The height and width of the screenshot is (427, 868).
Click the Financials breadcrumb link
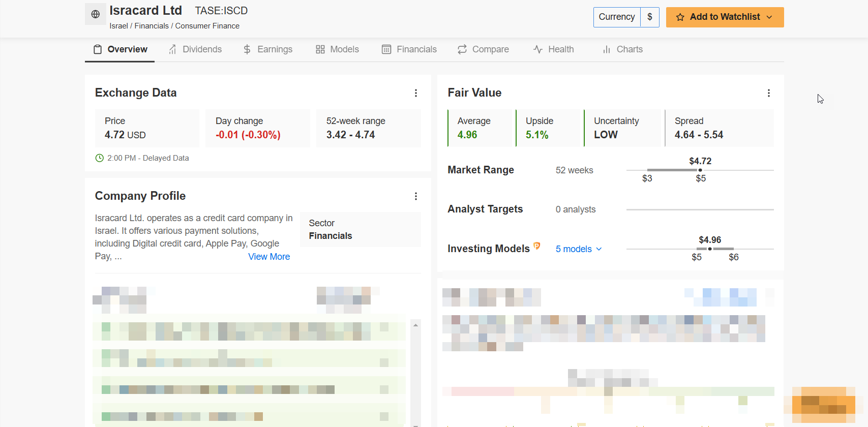click(x=152, y=26)
